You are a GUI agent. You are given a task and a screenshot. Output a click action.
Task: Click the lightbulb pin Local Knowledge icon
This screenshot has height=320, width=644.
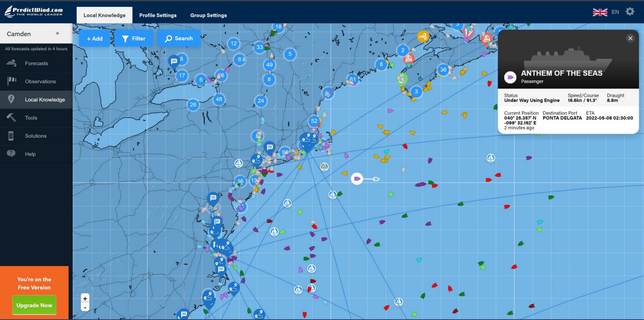(11, 99)
